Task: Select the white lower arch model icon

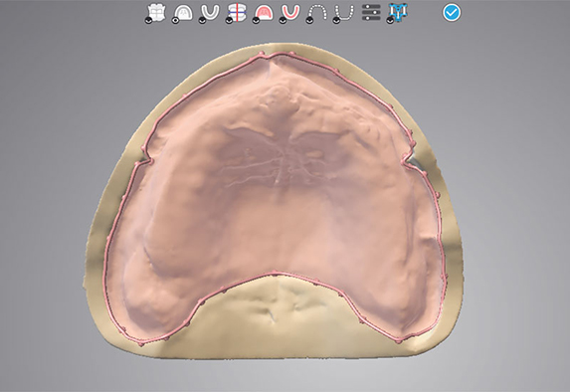Action: (x=211, y=12)
